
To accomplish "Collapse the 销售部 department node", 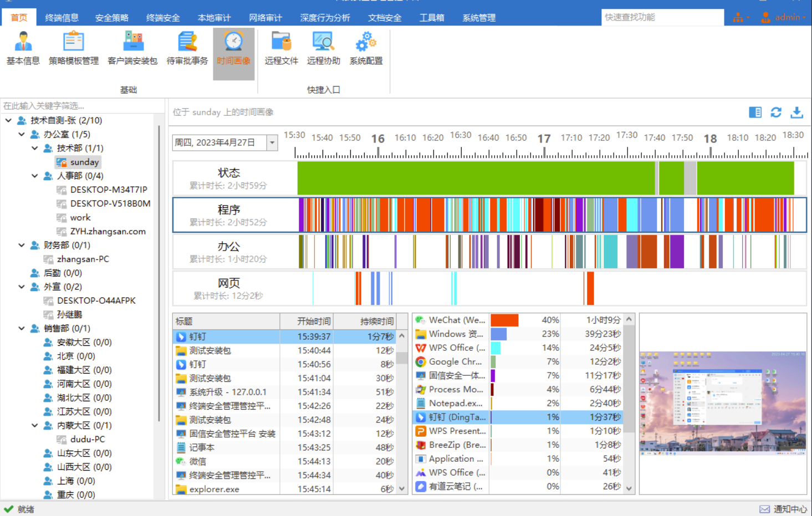I will click(22, 328).
